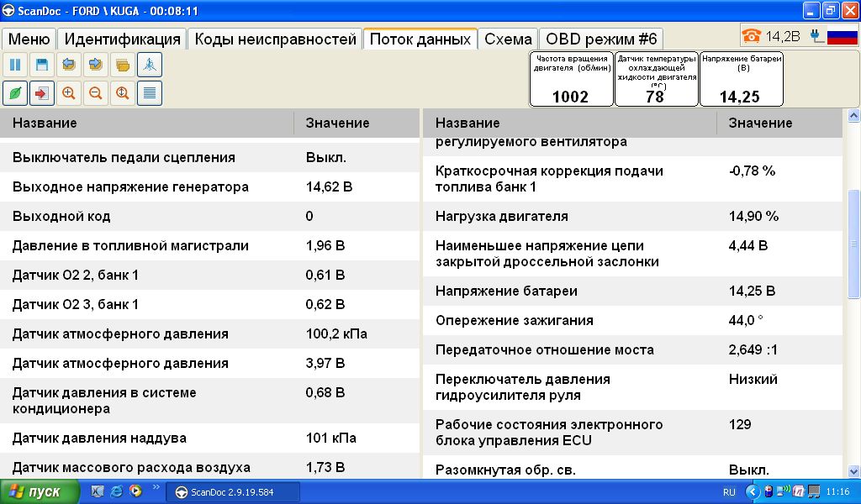Click the zoom out magnifier icon
This screenshot has height=504, width=861.
coord(96,92)
